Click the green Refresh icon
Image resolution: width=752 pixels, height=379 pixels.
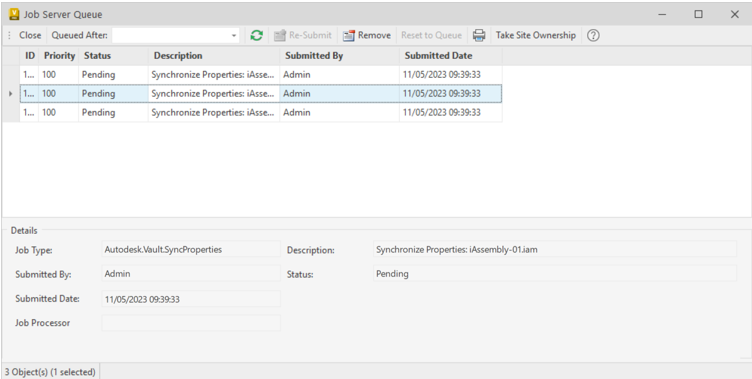pyautogui.click(x=257, y=36)
